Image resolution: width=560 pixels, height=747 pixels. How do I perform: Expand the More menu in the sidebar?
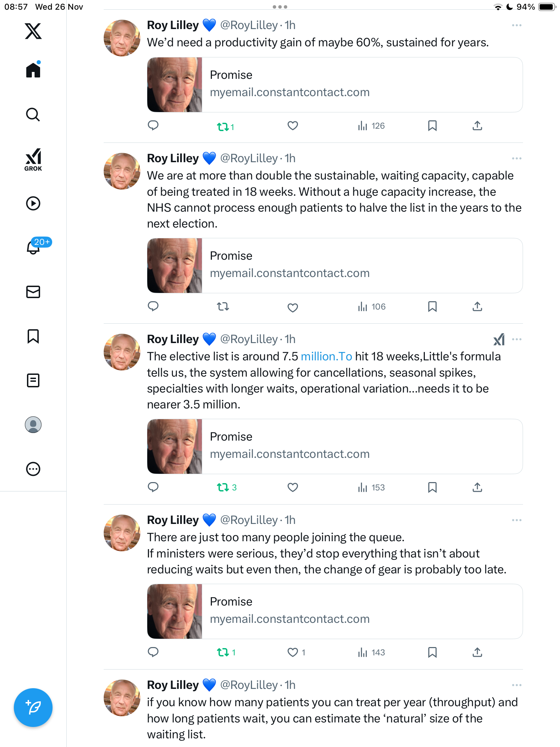click(33, 469)
